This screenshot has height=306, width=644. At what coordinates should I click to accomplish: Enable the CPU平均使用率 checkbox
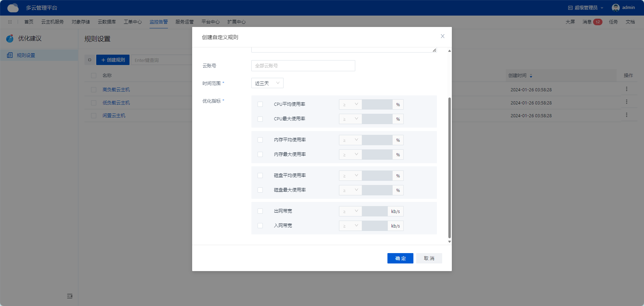click(260, 104)
